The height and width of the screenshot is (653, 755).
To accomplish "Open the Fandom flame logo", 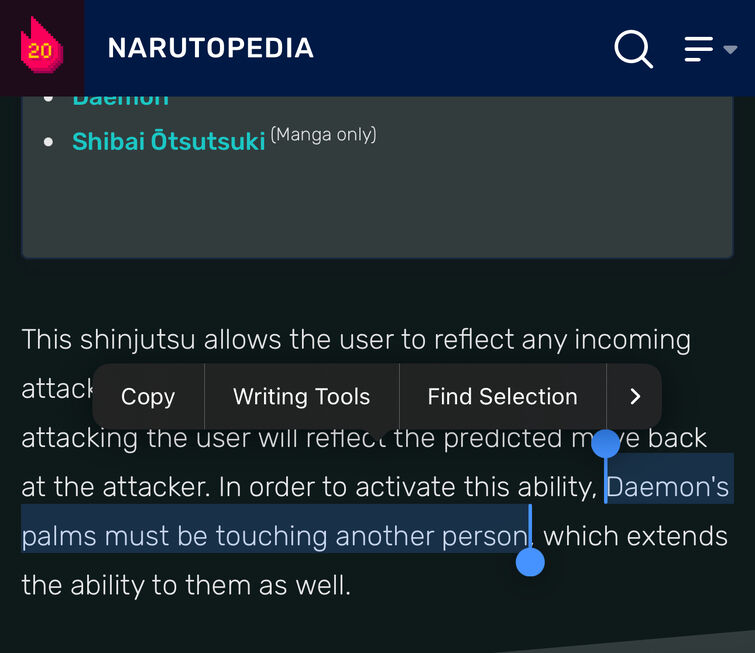I will click(x=41, y=47).
